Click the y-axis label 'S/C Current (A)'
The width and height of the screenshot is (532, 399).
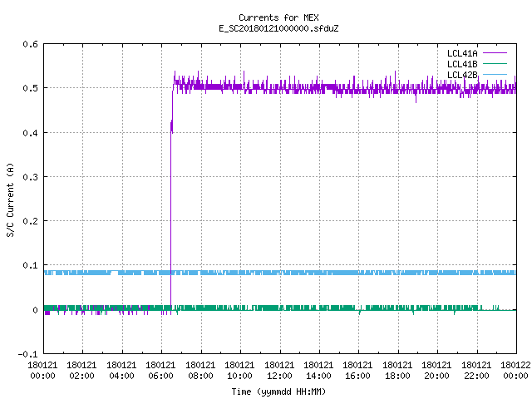pyautogui.click(x=10, y=200)
